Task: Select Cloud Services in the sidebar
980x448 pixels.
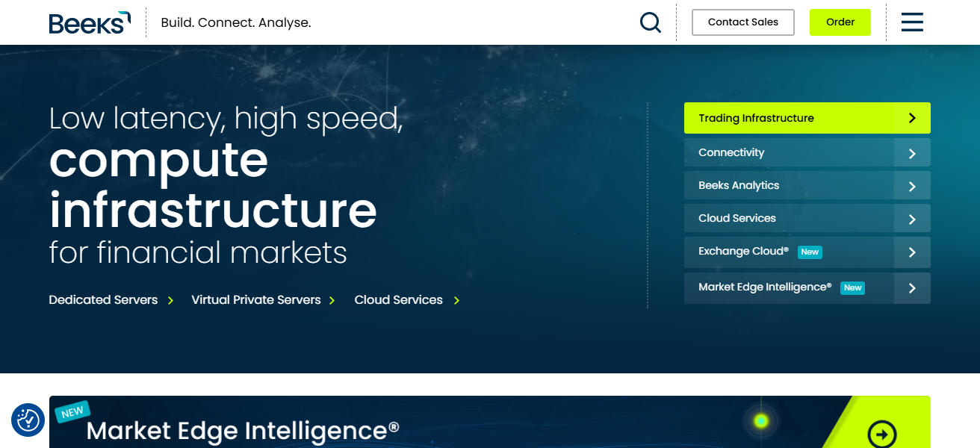Action: (736, 218)
